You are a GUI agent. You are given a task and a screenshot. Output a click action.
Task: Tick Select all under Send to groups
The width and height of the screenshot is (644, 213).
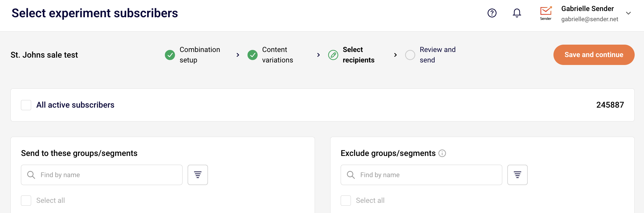click(x=26, y=201)
